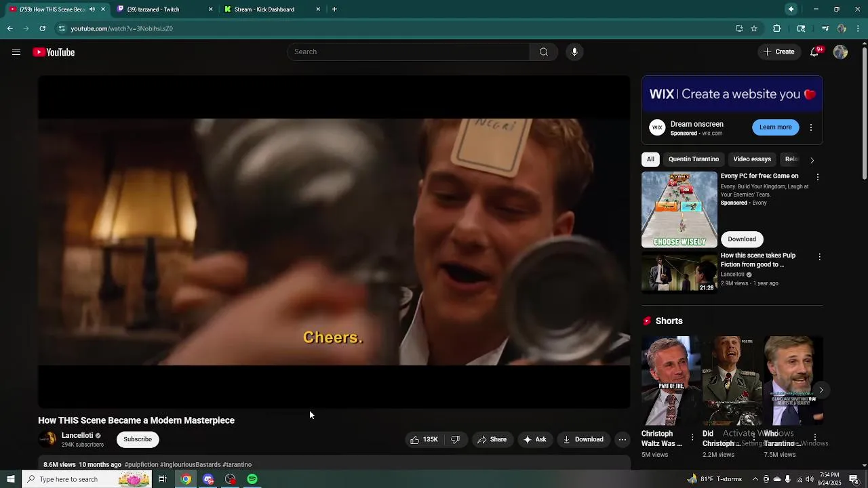868x488 pixels.
Task: Click Download on the Evony ad
Action: tap(742, 239)
